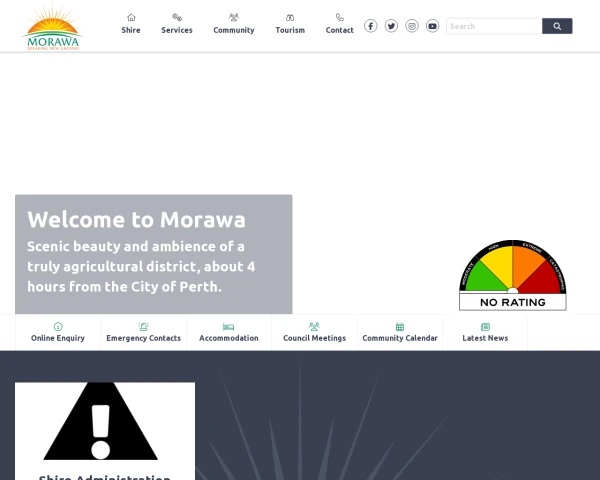This screenshot has height=480, width=600.
Task: Click the Community Calendar icon
Action: 400,327
